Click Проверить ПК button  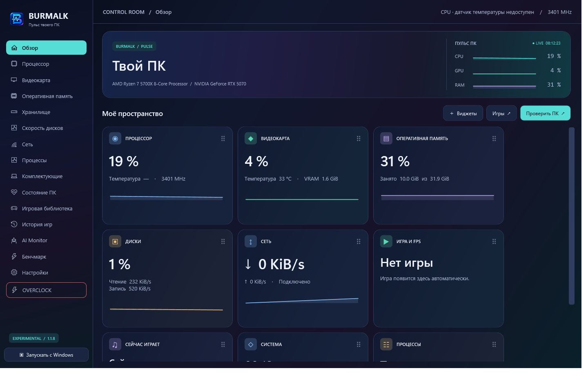pyautogui.click(x=545, y=113)
